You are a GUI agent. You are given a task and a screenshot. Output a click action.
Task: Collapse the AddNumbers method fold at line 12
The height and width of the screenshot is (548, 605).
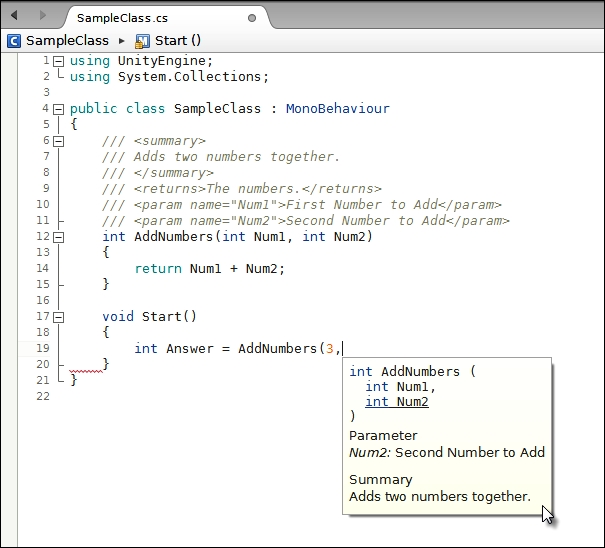[x=58, y=237]
